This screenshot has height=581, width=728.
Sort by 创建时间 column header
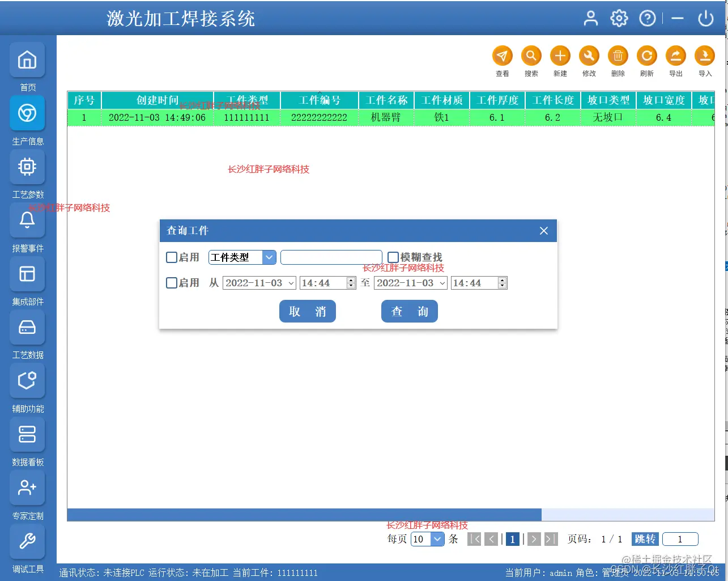[157, 100]
